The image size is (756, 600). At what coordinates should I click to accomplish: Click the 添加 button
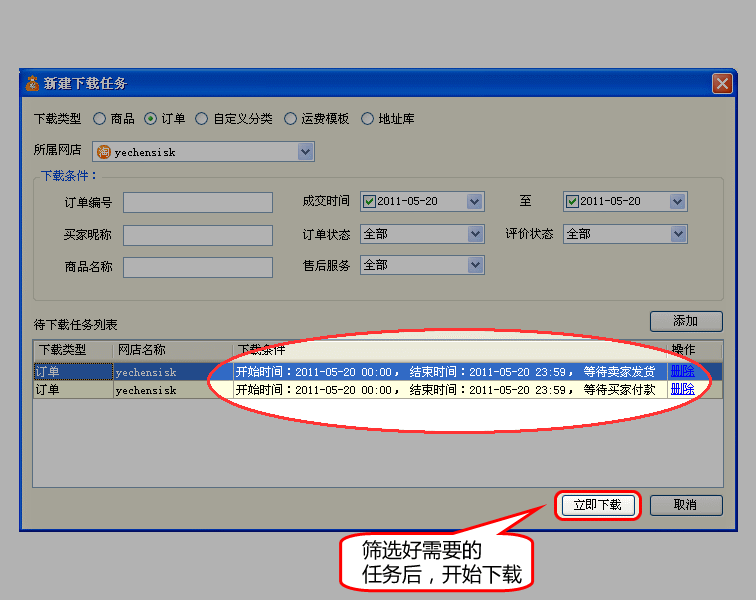686,321
